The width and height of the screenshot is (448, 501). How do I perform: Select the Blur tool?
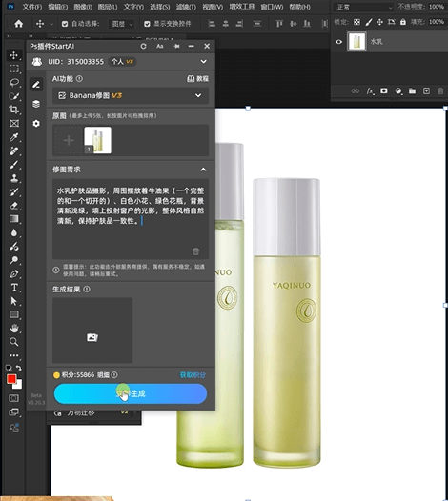coord(13,232)
